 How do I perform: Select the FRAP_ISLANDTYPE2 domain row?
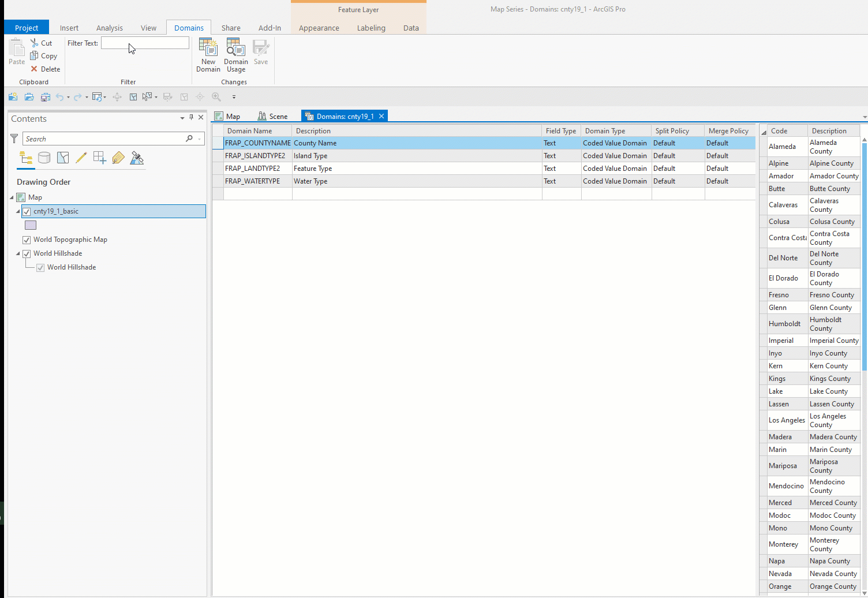(x=484, y=156)
